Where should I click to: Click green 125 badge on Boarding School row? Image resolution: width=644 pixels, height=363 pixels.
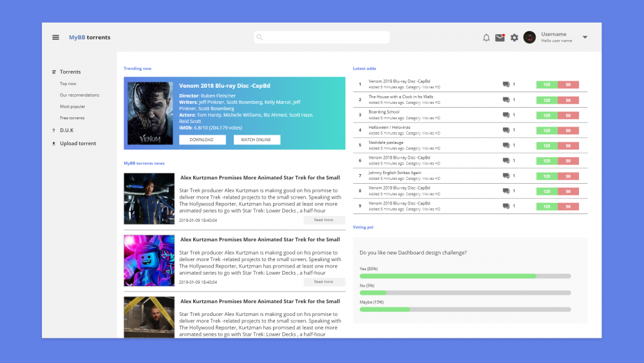547,115
